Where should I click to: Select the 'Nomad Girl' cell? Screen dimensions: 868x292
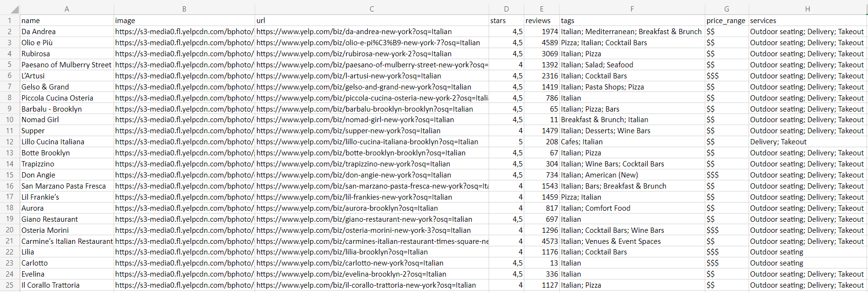click(66, 120)
